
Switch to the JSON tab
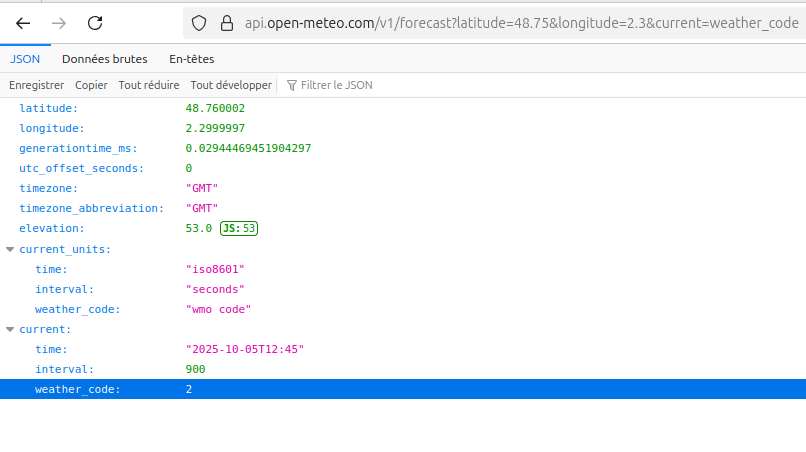point(25,59)
